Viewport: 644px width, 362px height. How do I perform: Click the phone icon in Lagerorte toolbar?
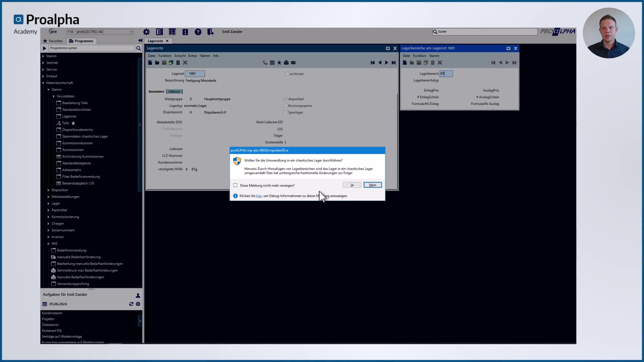pos(265,63)
